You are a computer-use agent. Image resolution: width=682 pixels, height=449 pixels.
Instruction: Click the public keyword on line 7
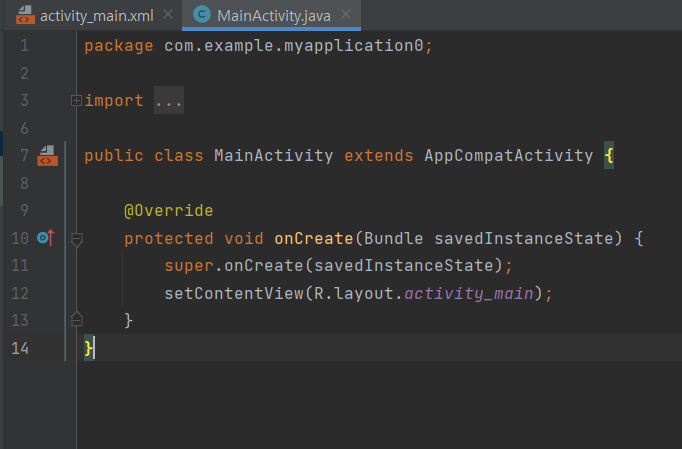tap(114, 156)
